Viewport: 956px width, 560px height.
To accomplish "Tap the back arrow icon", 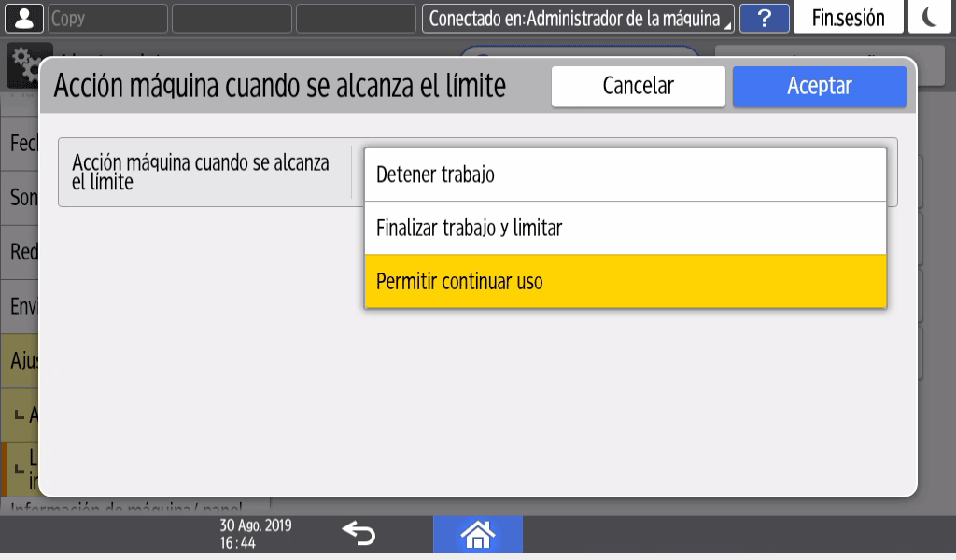I will (x=358, y=534).
